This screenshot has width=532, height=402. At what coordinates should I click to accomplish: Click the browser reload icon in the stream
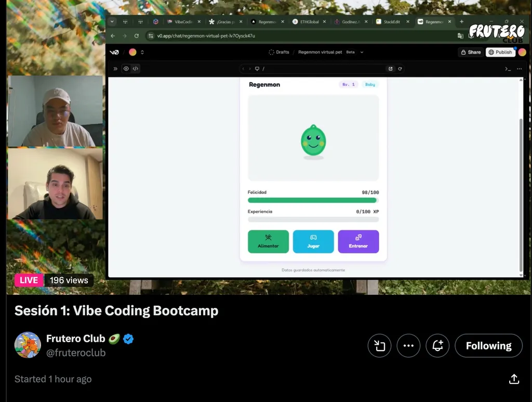tap(137, 36)
